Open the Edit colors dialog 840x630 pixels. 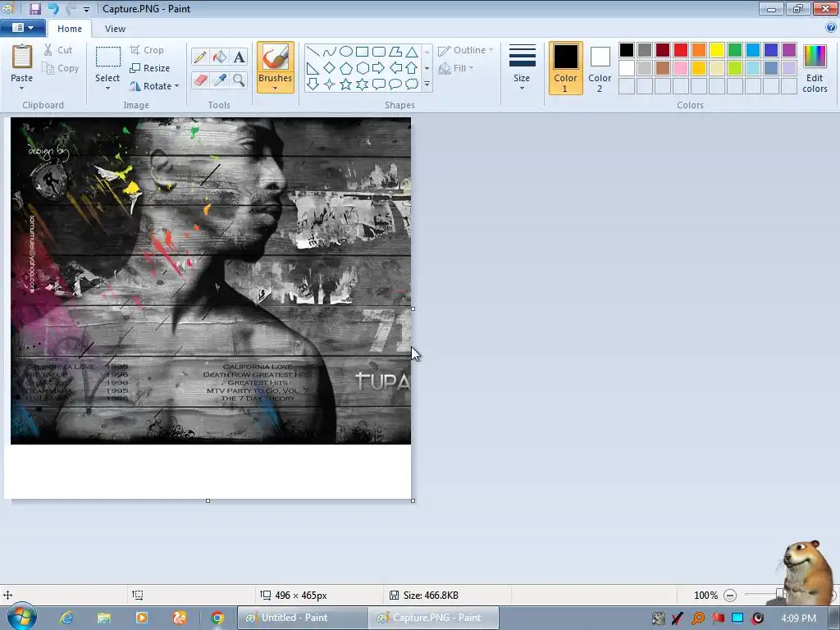[x=815, y=69]
